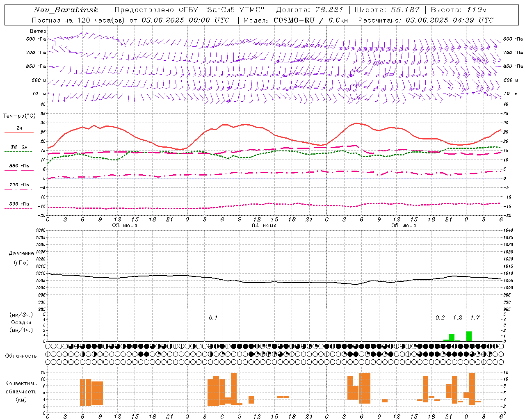Viewport: 525px width, 420px height.
Task: Click the Ветер panel label
Action: pos(38,31)
